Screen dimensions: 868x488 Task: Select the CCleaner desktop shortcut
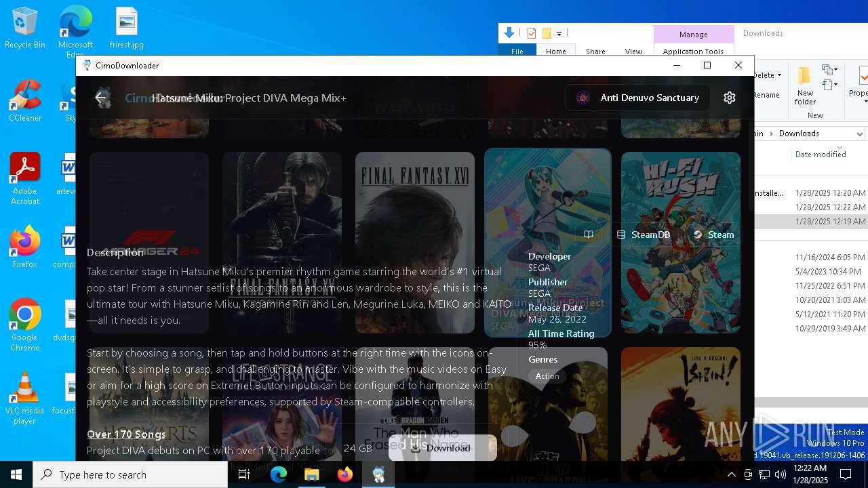[25, 102]
